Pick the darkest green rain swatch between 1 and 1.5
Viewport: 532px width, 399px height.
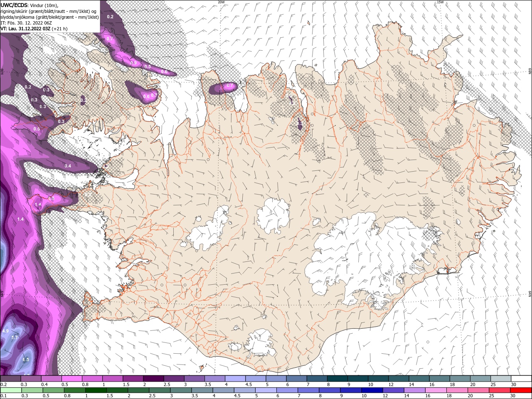pos(96,390)
